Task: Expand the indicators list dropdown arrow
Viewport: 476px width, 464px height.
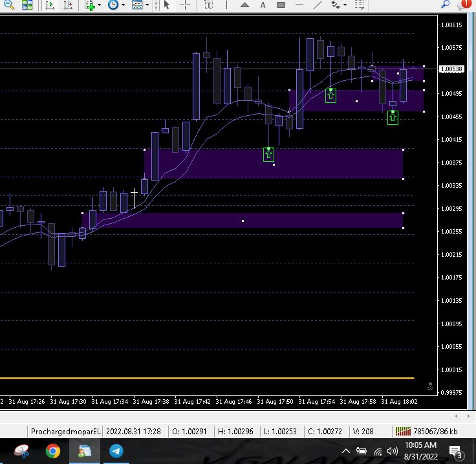Action: [99, 5]
